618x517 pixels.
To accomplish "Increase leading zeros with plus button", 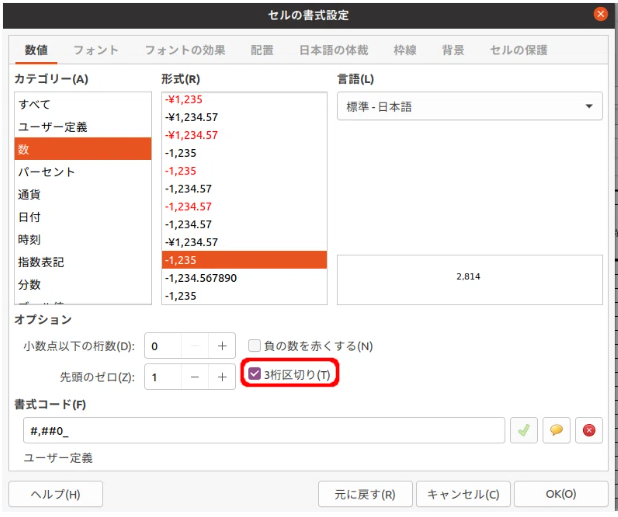I will pos(223,376).
